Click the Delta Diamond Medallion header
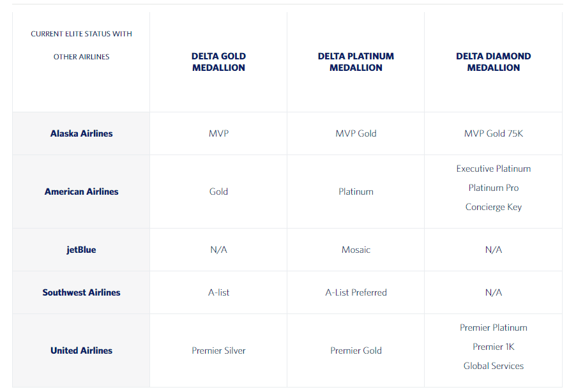This screenshot has width=569, height=392. [x=493, y=62]
